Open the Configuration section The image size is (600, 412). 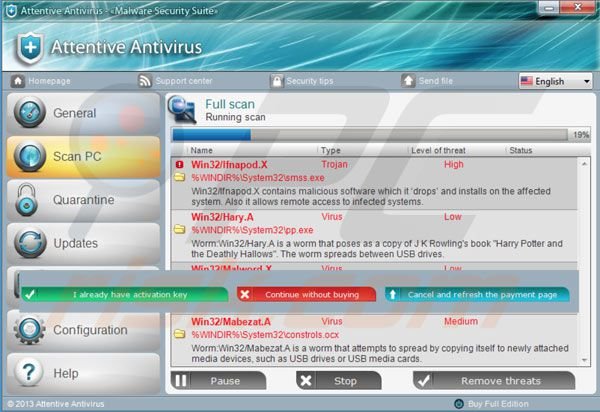[83, 330]
